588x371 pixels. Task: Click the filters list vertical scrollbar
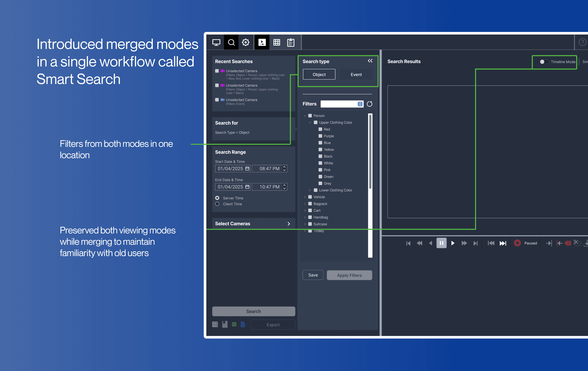click(x=370, y=151)
